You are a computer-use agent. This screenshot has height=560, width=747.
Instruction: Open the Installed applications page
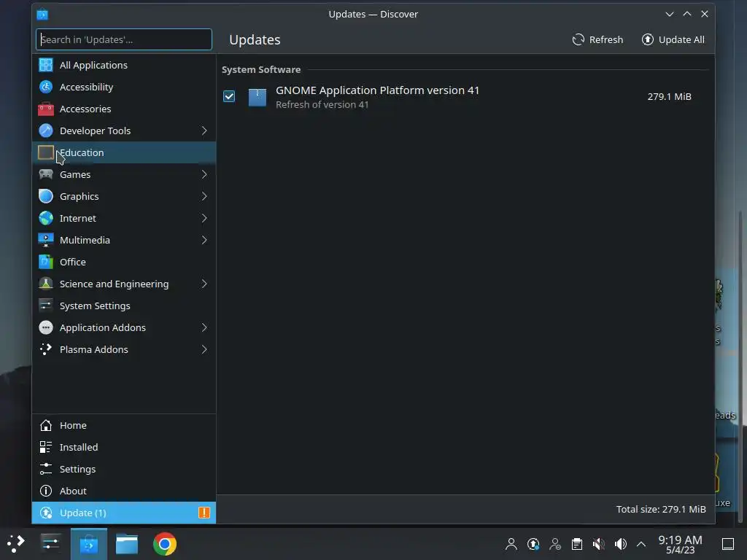(x=124, y=447)
